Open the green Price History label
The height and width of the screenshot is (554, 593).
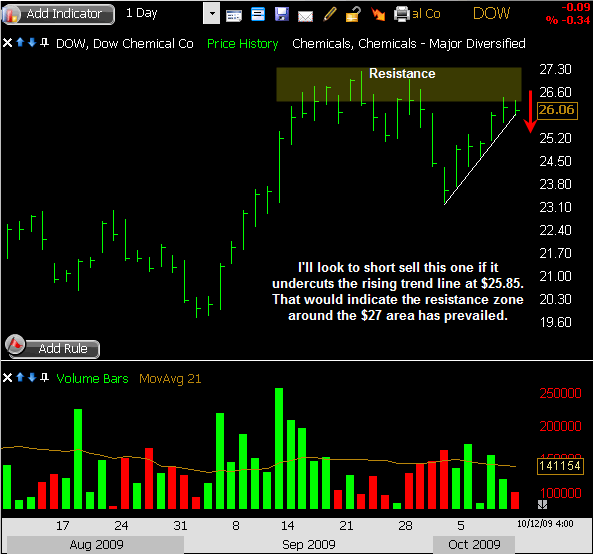(x=243, y=44)
